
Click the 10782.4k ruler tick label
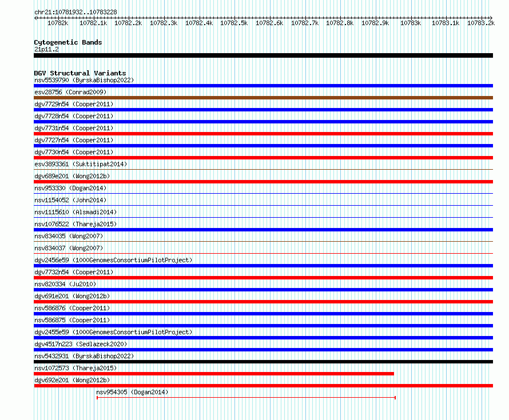(199, 23)
